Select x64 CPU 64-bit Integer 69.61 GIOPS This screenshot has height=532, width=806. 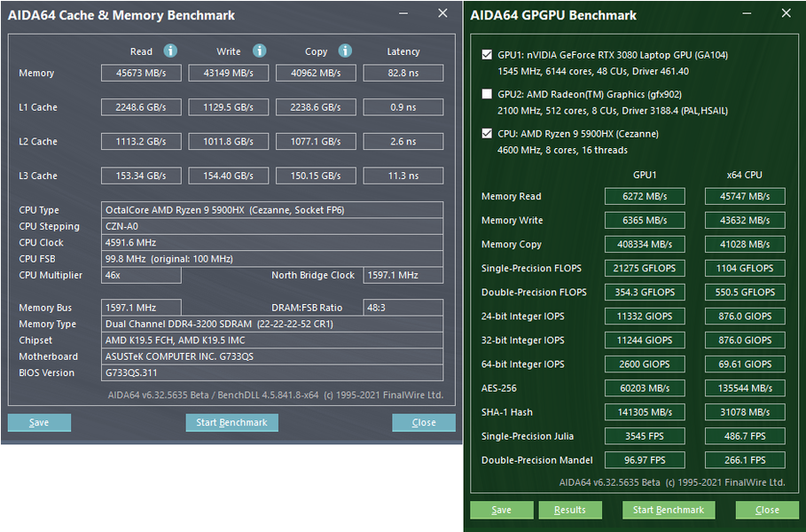[x=745, y=364]
